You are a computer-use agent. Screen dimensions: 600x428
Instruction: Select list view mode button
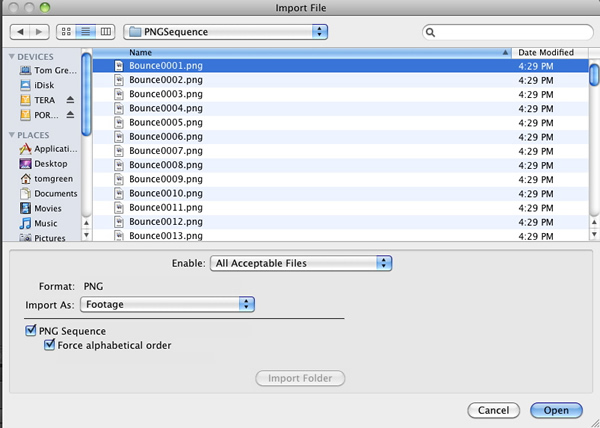[86, 32]
